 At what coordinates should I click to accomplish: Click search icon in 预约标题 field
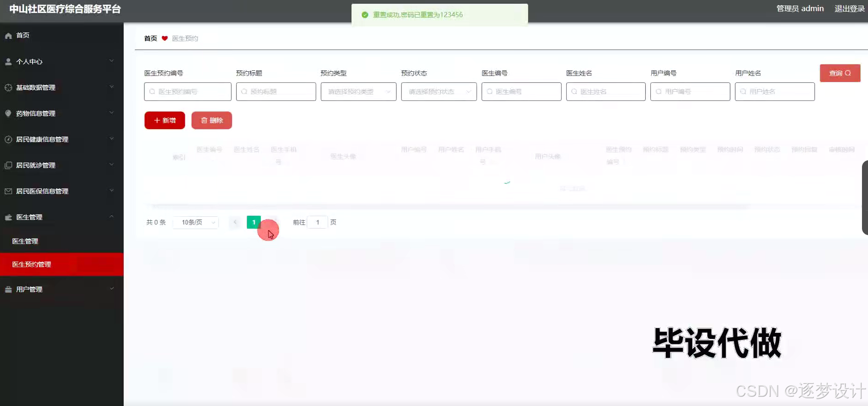point(244,92)
